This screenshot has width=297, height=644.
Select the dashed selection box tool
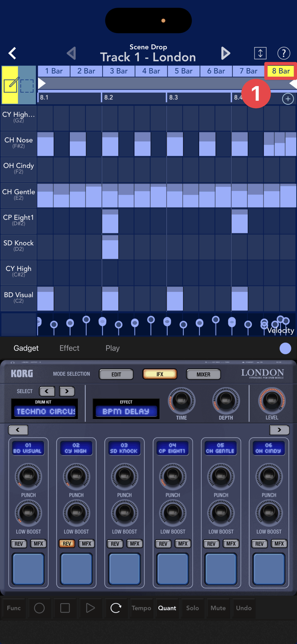point(27,86)
